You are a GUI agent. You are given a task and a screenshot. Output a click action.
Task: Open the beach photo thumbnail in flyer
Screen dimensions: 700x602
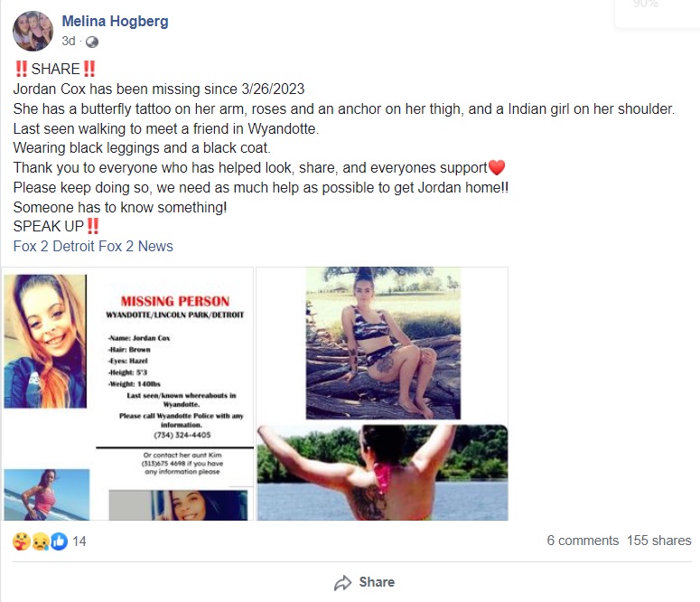pyautogui.click(x=47, y=494)
